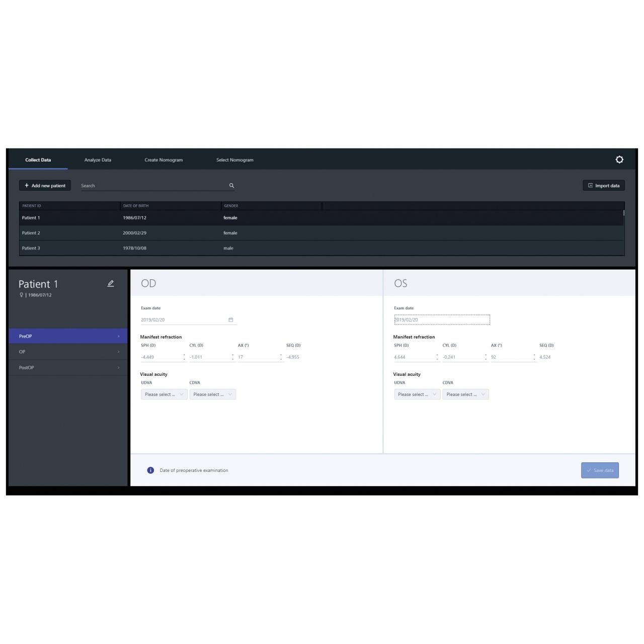Open the Create Nomogram tab

(164, 160)
